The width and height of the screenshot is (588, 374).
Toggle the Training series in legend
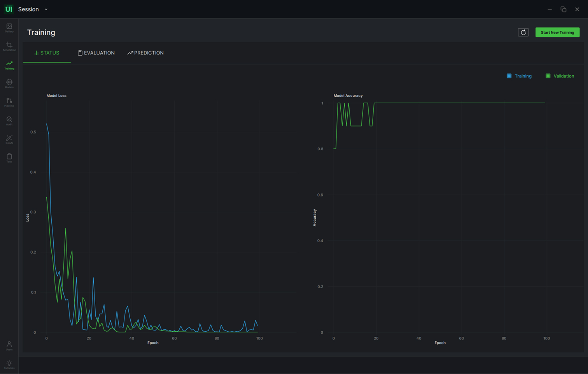[x=519, y=76]
